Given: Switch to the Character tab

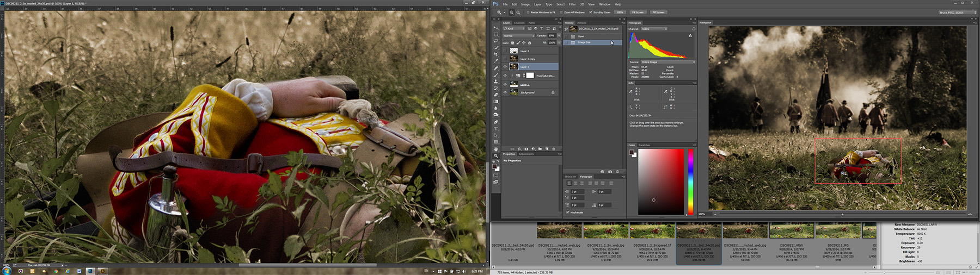Looking at the screenshot, I should [x=570, y=177].
